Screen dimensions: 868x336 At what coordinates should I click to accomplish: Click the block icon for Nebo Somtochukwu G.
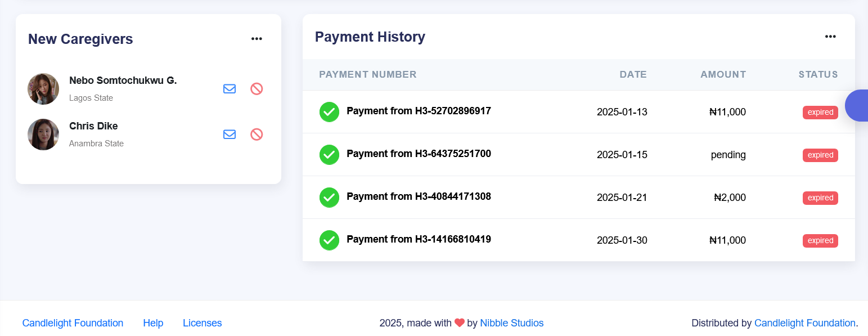pyautogui.click(x=257, y=89)
